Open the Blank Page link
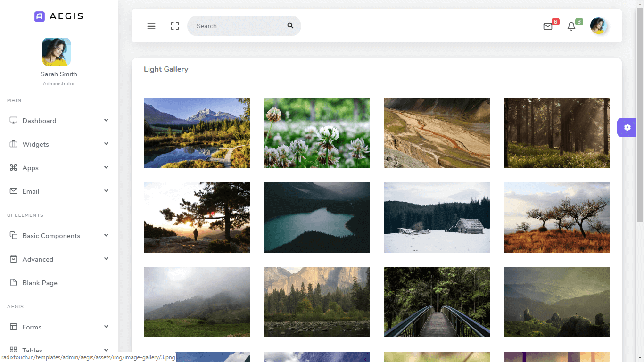The width and height of the screenshot is (644, 362). (59, 283)
